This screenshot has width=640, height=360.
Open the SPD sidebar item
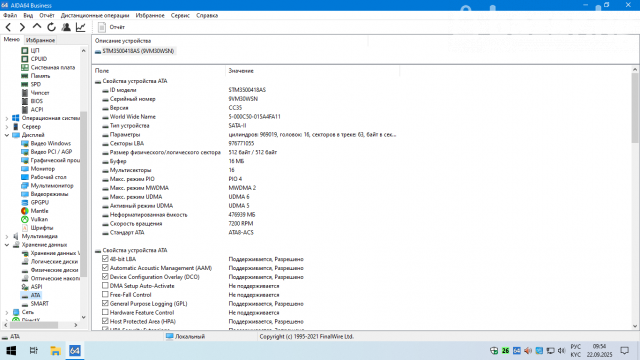coord(36,84)
